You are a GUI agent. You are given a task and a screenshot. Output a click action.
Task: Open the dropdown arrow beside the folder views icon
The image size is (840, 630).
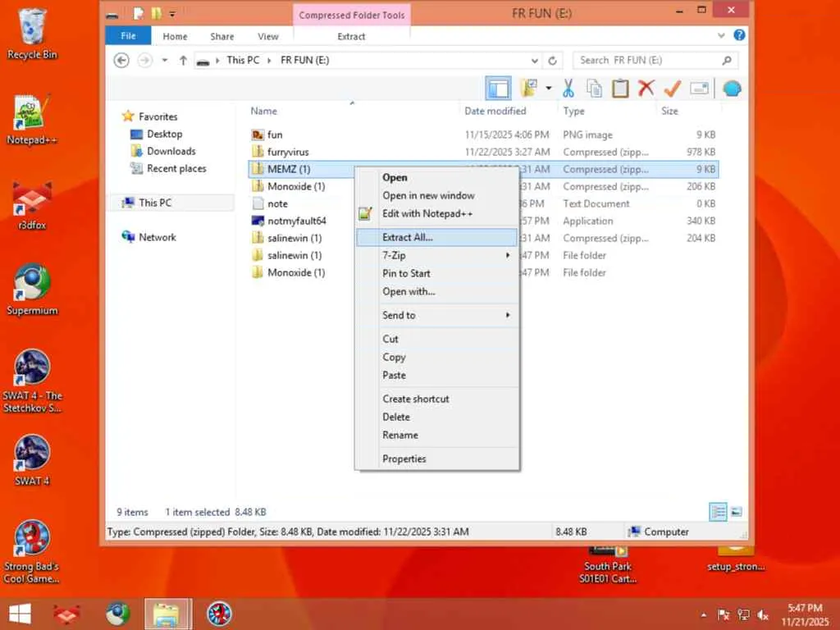(x=549, y=89)
